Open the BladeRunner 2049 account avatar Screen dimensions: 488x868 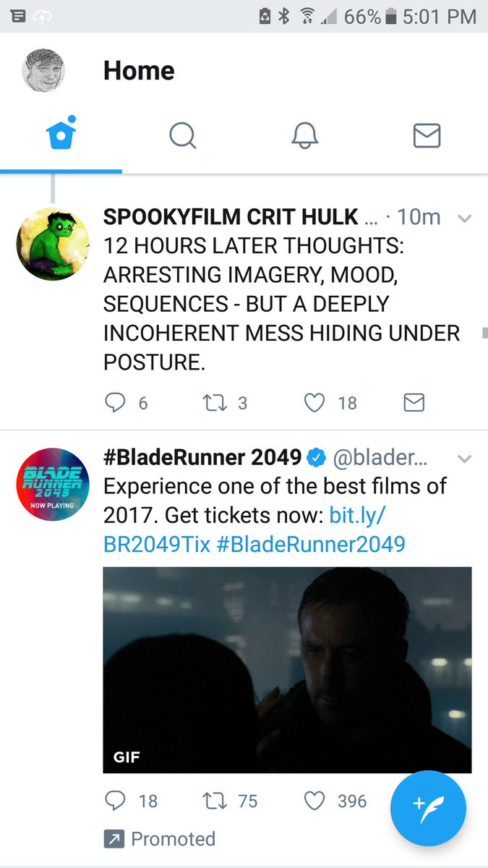click(x=53, y=485)
